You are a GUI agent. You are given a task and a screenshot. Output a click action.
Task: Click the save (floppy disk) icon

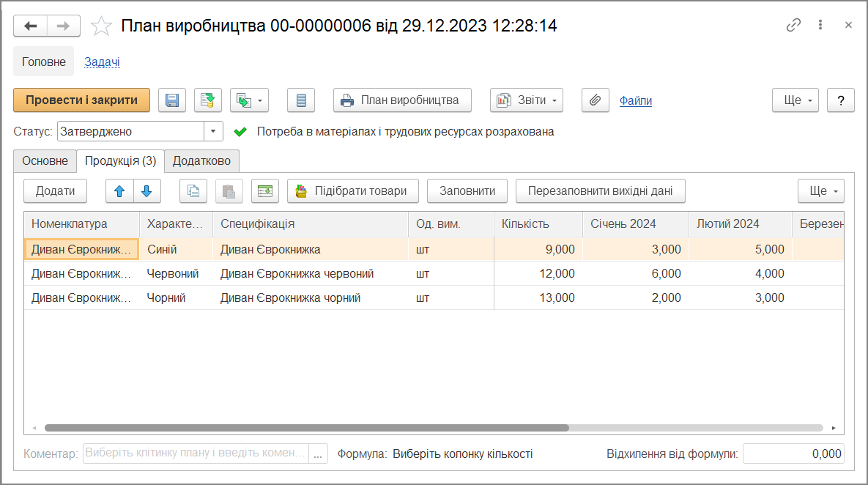coord(172,100)
